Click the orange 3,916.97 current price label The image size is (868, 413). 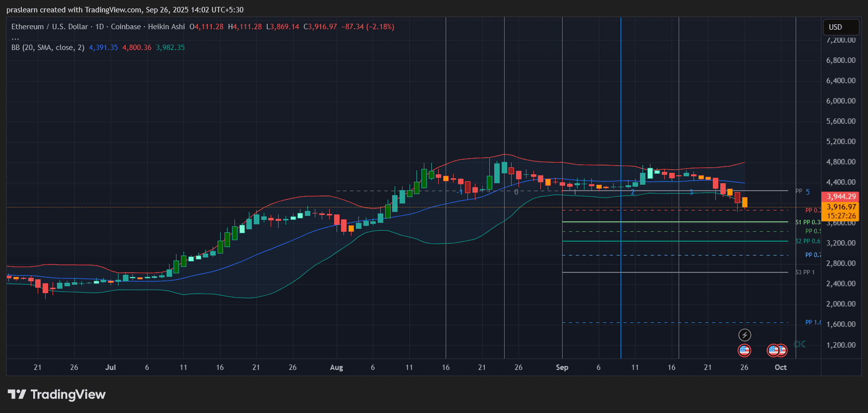pos(841,207)
